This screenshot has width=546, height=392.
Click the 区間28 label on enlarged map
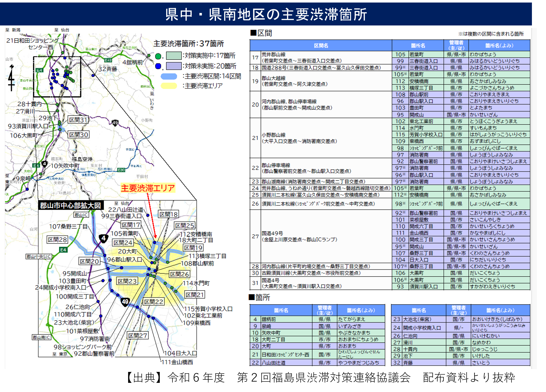coord(57,240)
